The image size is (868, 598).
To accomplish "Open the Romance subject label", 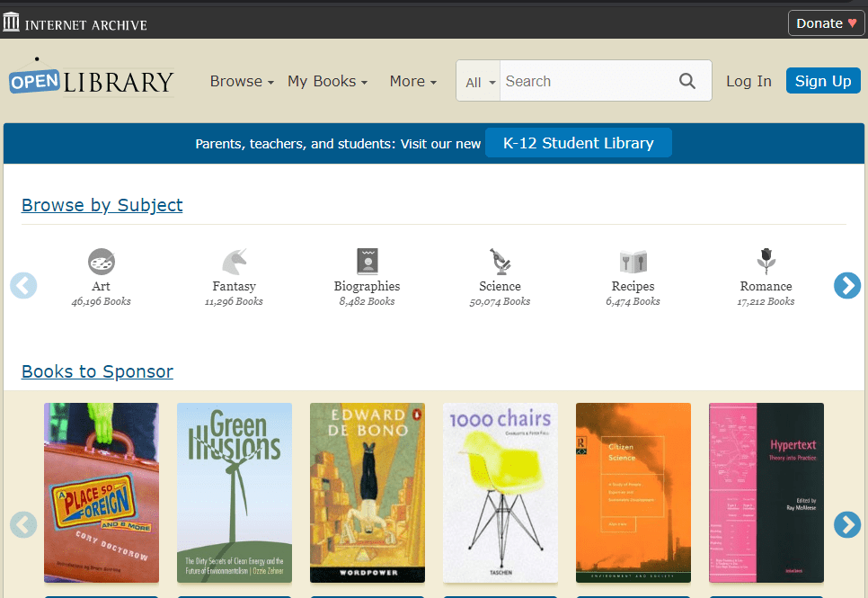I will tap(766, 286).
